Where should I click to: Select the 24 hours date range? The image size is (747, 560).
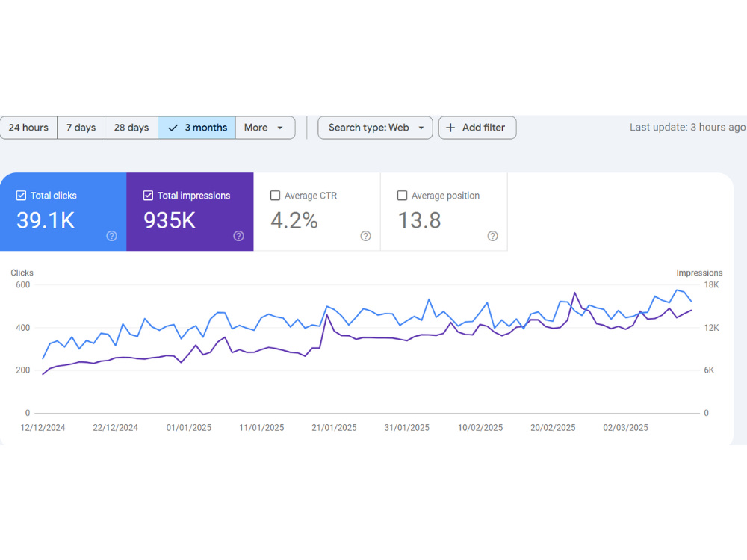28,128
